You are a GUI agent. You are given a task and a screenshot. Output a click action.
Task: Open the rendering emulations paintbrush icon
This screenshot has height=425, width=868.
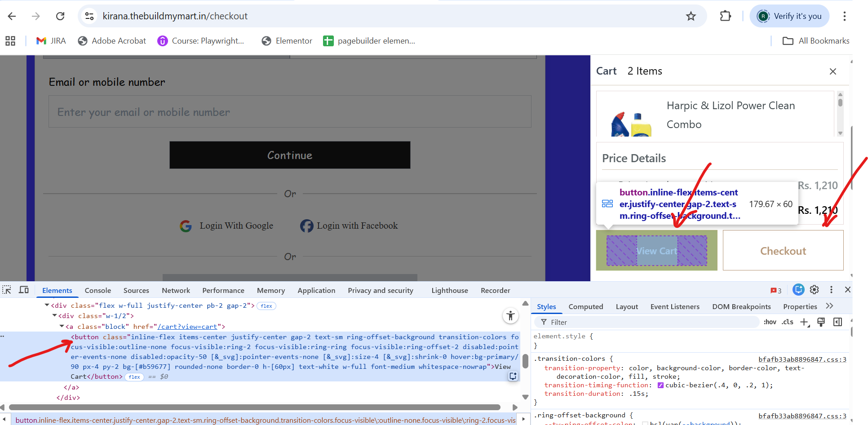point(821,322)
